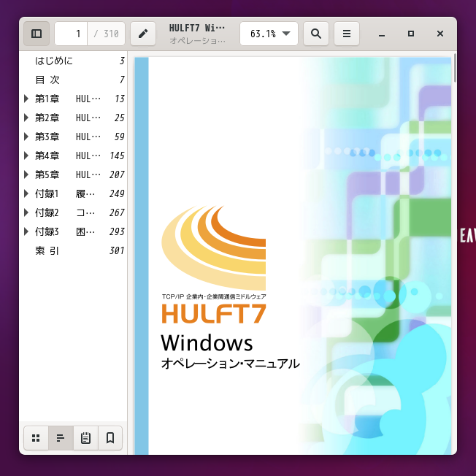The image size is (476, 476).
Task: Click the 付録2 appendix label
Action: tap(47, 212)
